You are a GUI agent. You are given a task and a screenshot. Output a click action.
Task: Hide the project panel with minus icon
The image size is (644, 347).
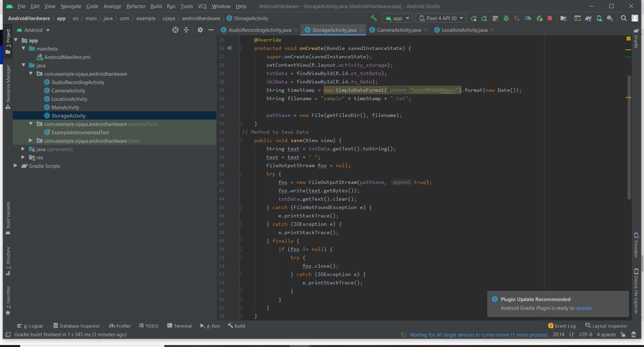(x=211, y=30)
